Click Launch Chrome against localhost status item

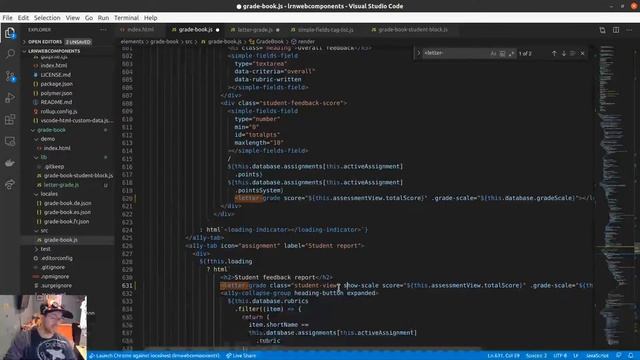pyautogui.click(x=154, y=356)
